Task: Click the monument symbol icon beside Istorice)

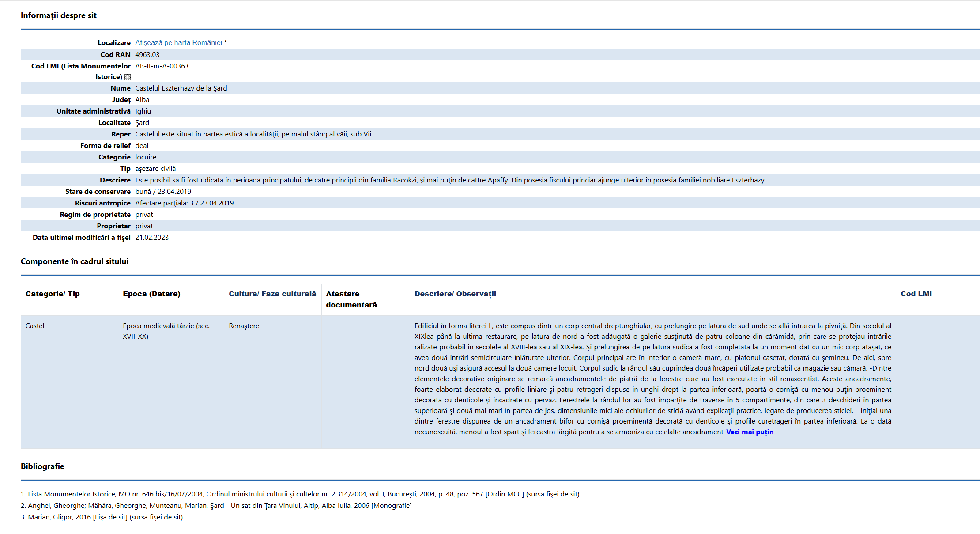Action: tap(128, 77)
